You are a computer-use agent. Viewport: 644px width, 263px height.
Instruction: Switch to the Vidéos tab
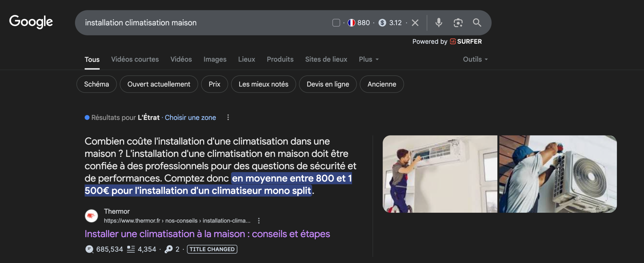[181, 59]
